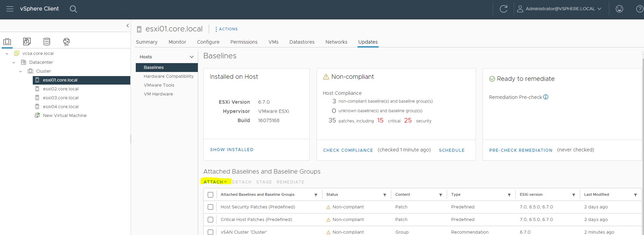This screenshot has height=235, width=644.
Task: Collapse the Datacenter tree node
Action: coord(14,62)
